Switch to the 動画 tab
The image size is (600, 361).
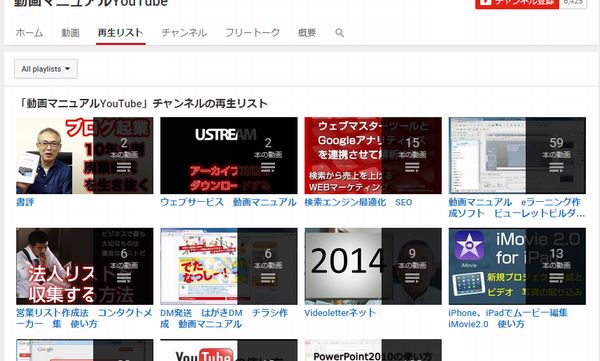(70, 33)
